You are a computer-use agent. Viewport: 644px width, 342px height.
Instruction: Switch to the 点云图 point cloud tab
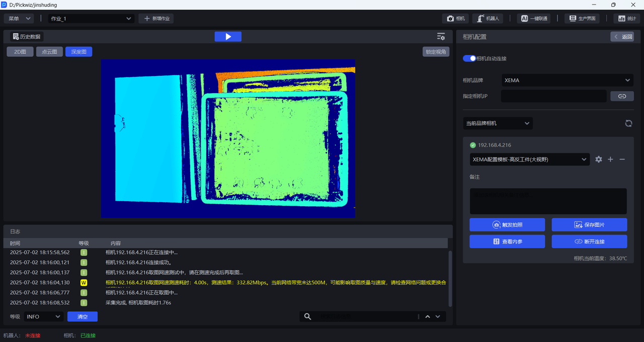49,52
